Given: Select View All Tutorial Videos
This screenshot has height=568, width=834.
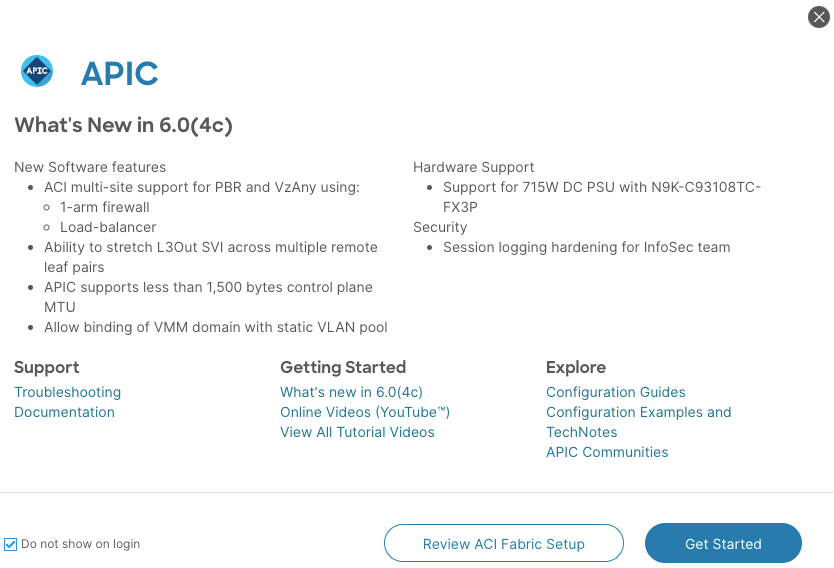Looking at the screenshot, I should 357,432.
